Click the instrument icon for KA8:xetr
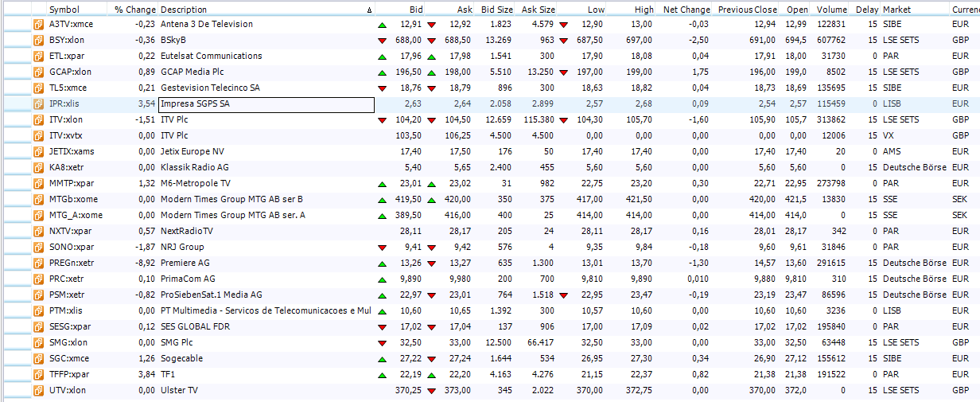The height and width of the screenshot is (402, 980). click(x=38, y=167)
